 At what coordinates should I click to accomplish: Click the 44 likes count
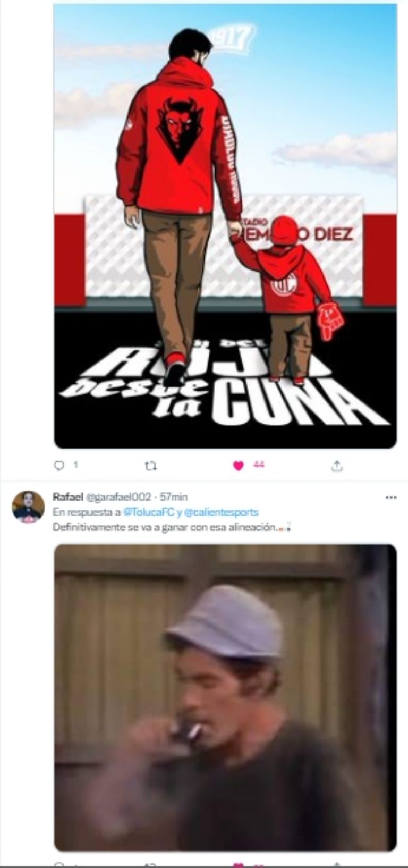click(259, 465)
